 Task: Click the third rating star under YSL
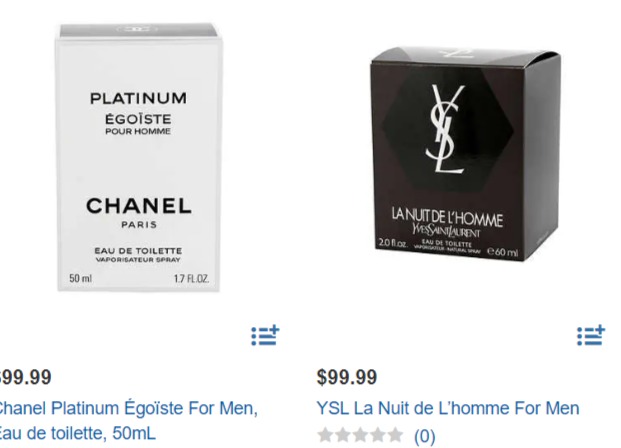click(x=360, y=435)
